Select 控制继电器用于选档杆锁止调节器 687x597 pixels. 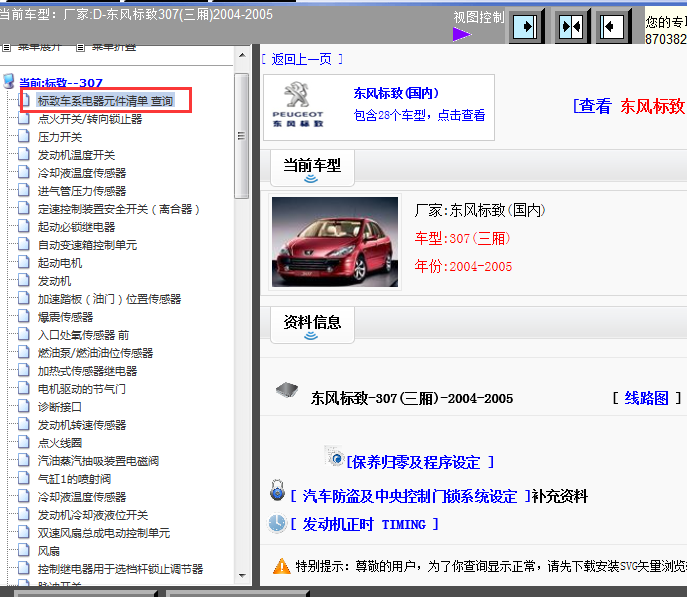click(120, 569)
